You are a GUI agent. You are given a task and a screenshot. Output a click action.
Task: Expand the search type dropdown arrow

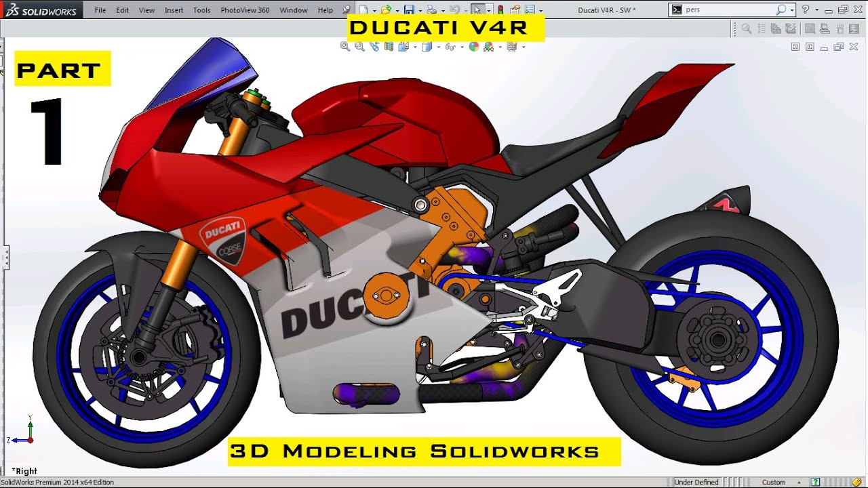pyautogui.click(x=792, y=10)
